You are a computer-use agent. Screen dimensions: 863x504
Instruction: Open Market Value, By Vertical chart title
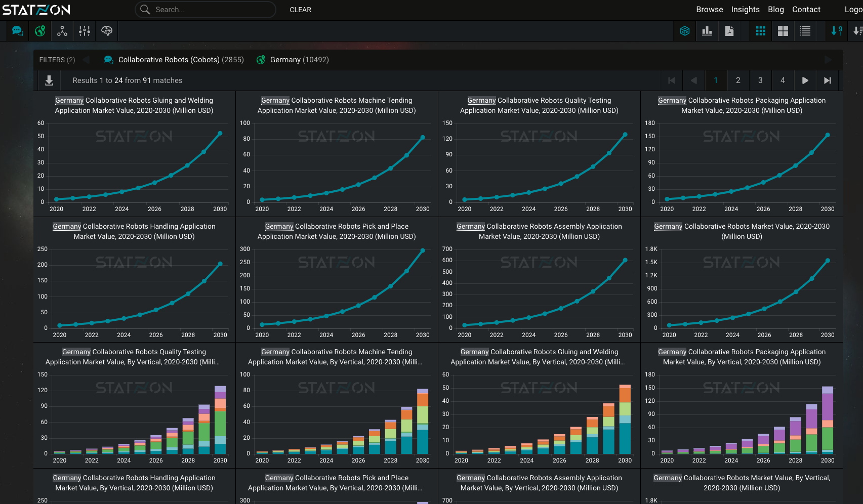(x=742, y=483)
